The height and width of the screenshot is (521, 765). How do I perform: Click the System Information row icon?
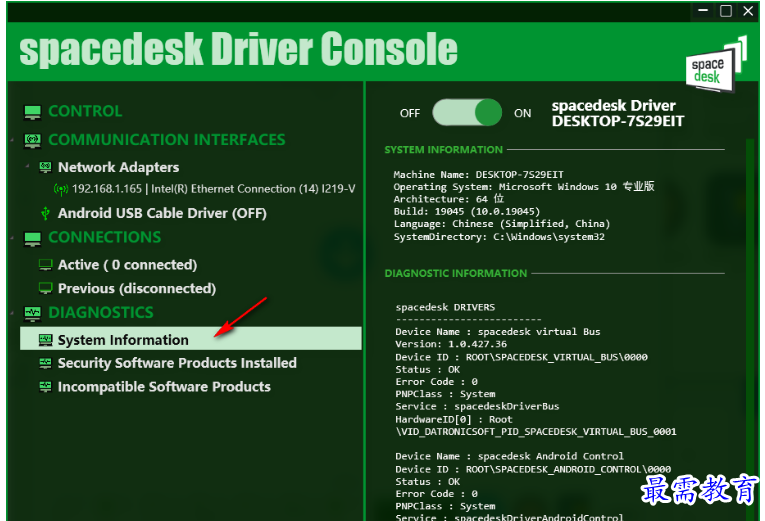[45, 340]
